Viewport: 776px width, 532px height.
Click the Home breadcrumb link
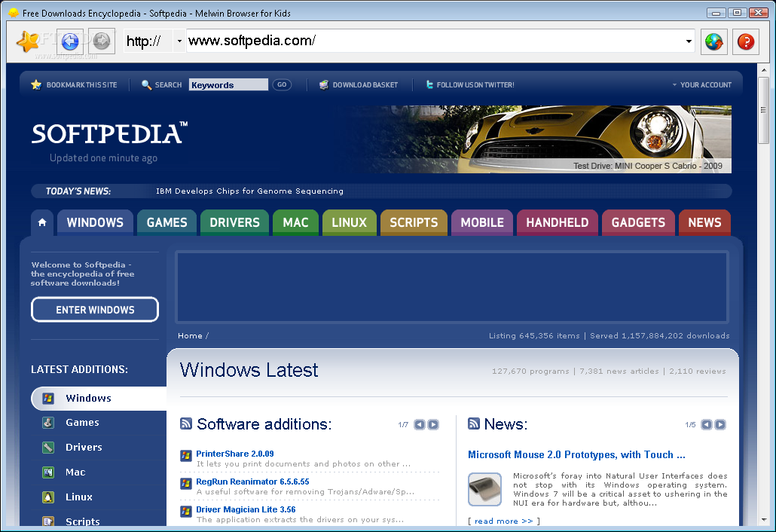[x=190, y=335]
